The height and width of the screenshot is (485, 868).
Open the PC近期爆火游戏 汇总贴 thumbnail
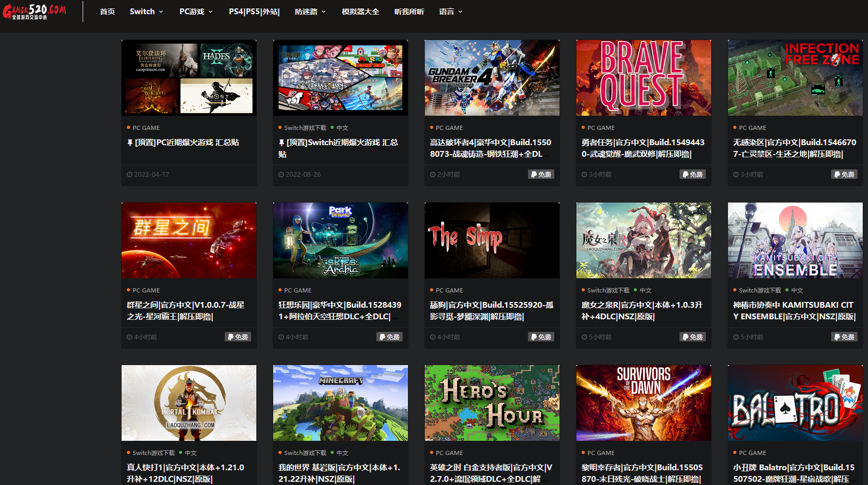(189, 78)
